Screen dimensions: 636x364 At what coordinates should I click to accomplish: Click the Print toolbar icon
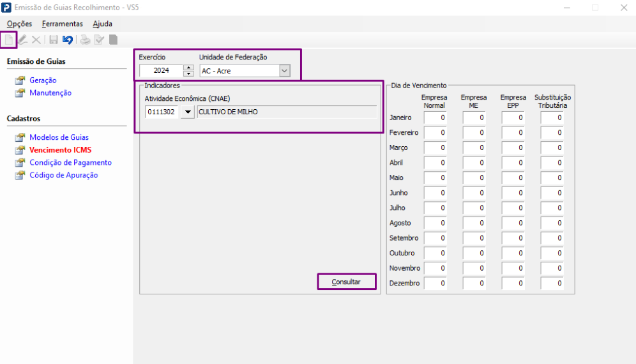(x=85, y=40)
